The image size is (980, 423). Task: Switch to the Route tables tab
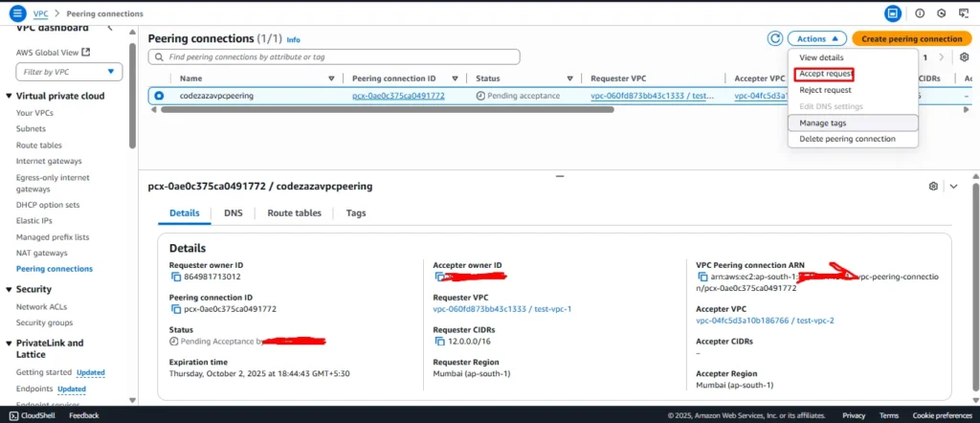(x=295, y=213)
